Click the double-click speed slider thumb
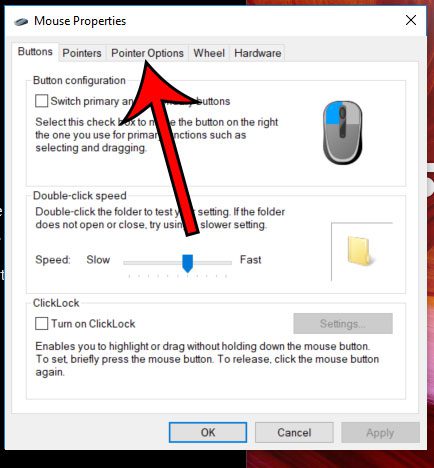 (188, 263)
